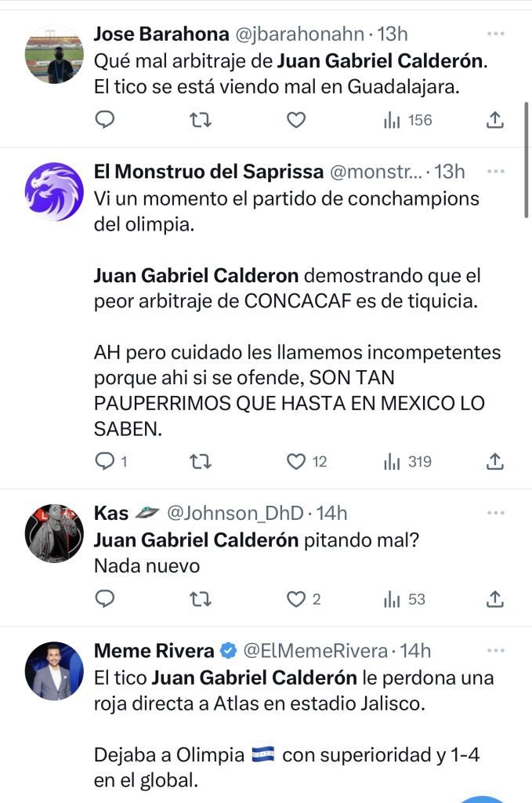Retweet El Monstruo del Saprissa's post

pos(200,462)
